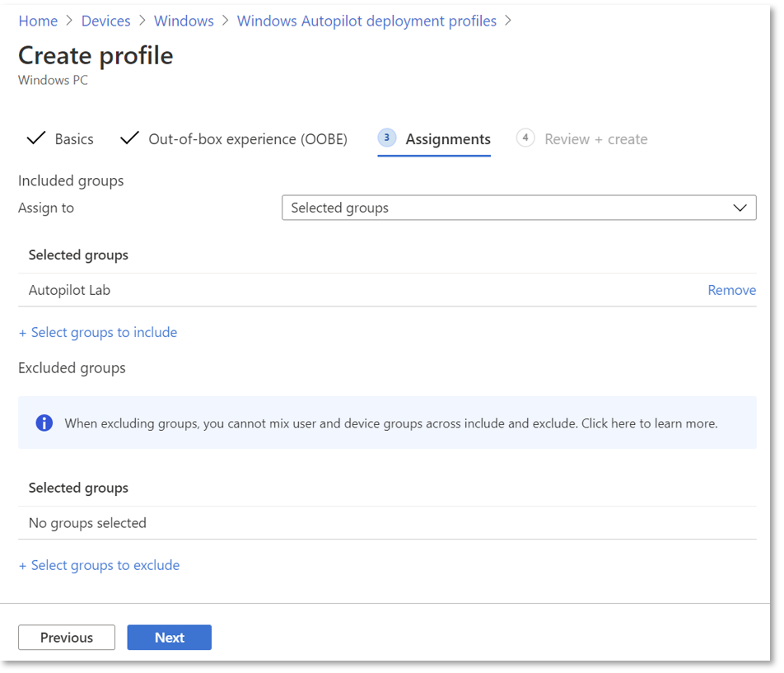Click the chevron on the Selected groups dropdown
This screenshot has height=673, width=784.
coord(740,208)
